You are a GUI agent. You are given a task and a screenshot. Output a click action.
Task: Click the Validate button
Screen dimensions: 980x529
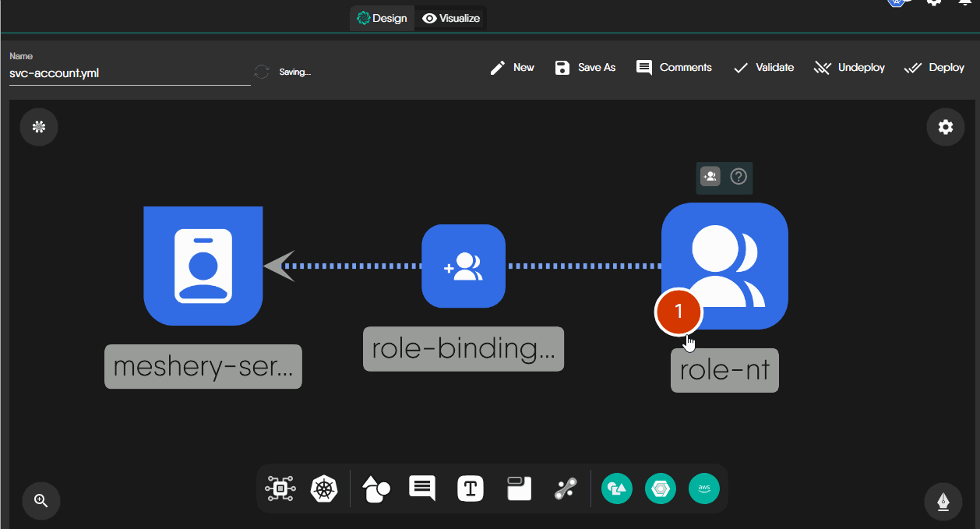click(x=763, y=68)
